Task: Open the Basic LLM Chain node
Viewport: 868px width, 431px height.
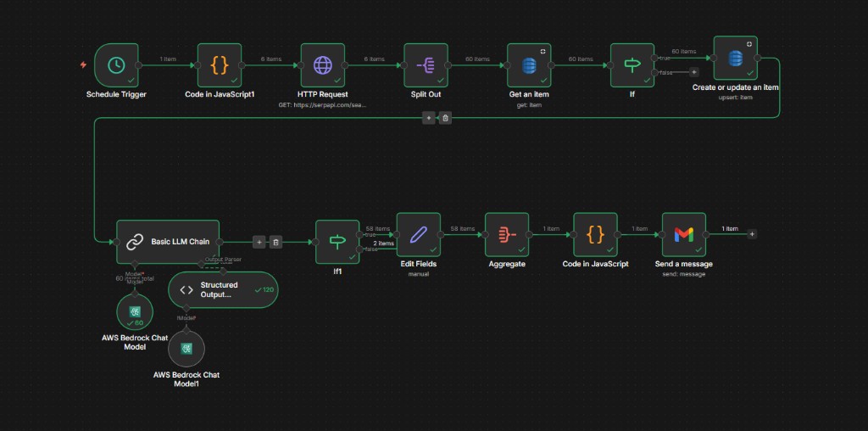Action: click(168, 242)
